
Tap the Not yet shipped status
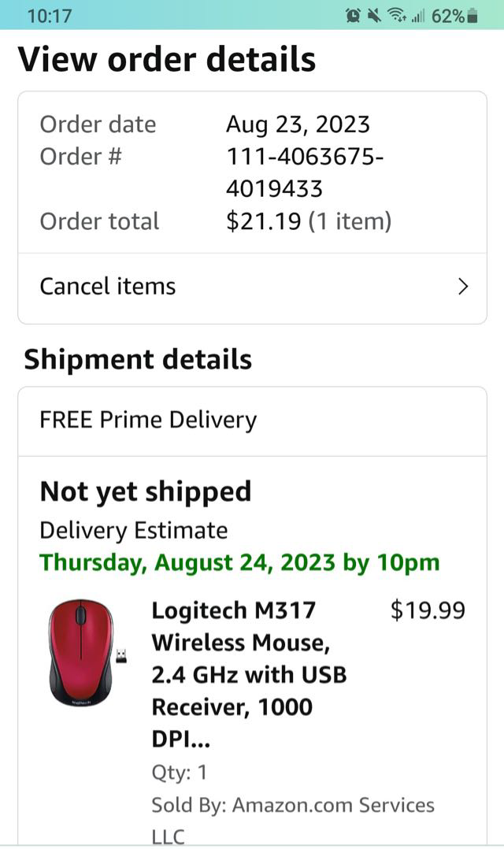(x=146, y=491)
